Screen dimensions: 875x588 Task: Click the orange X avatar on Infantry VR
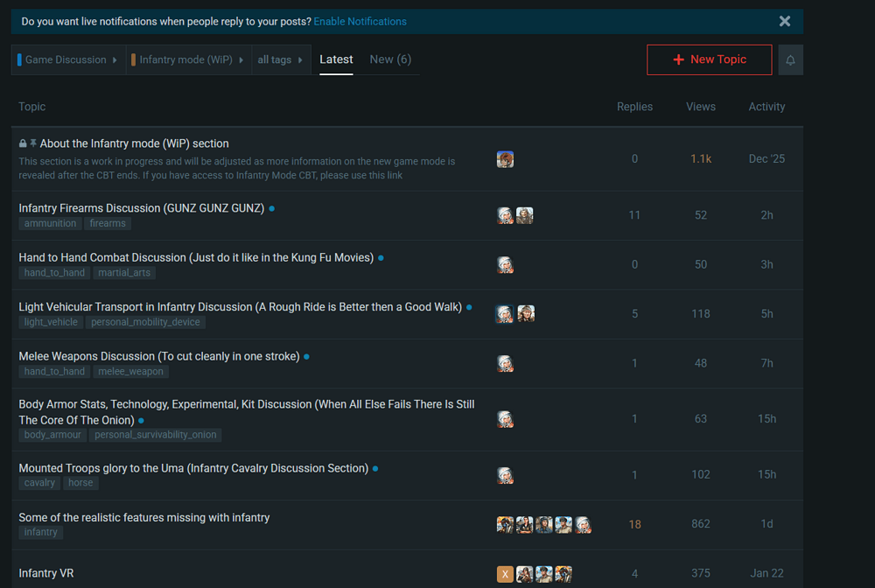[x=505, y=574]
